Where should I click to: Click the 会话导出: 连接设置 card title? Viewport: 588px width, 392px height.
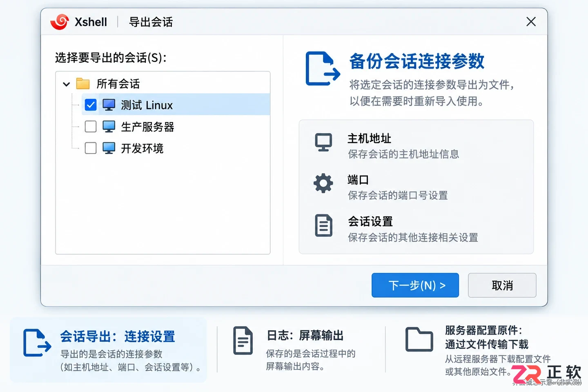coord(118,336)
